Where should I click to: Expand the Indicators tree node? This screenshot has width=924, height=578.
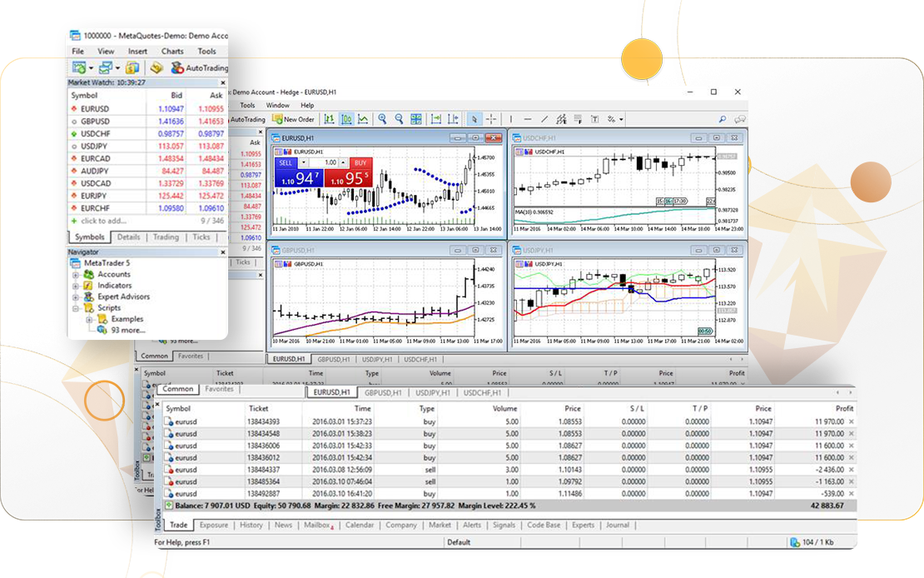pyautogui.click(x=77, y=286)
